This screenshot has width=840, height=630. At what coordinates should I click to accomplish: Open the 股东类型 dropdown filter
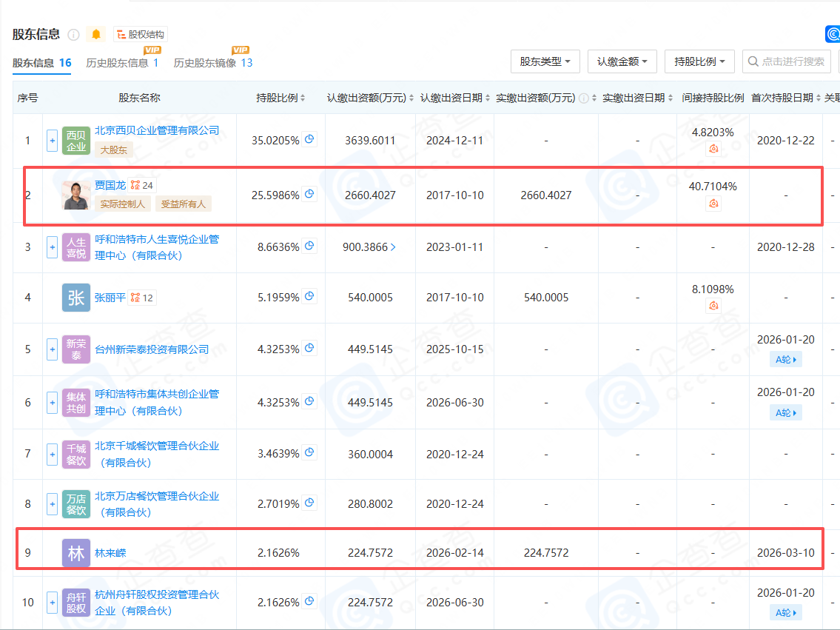pyautogui.click(x=545, y=61)
